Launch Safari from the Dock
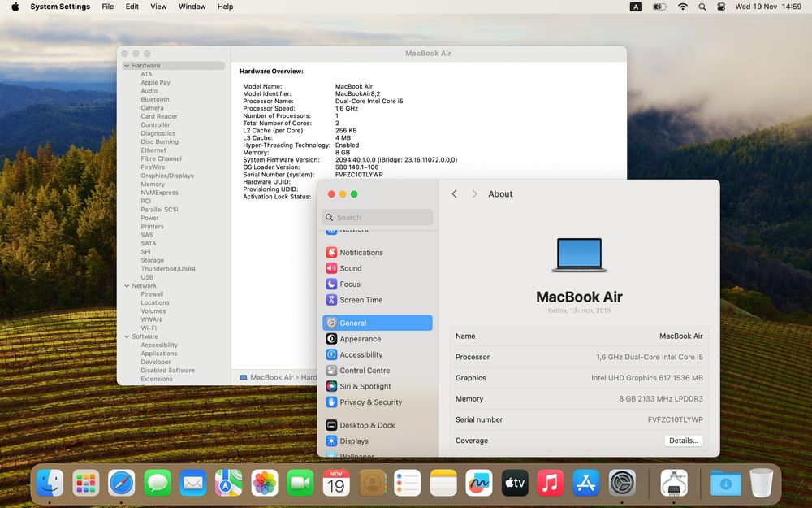Screen dimensions: 812x508 pos(121,483)
